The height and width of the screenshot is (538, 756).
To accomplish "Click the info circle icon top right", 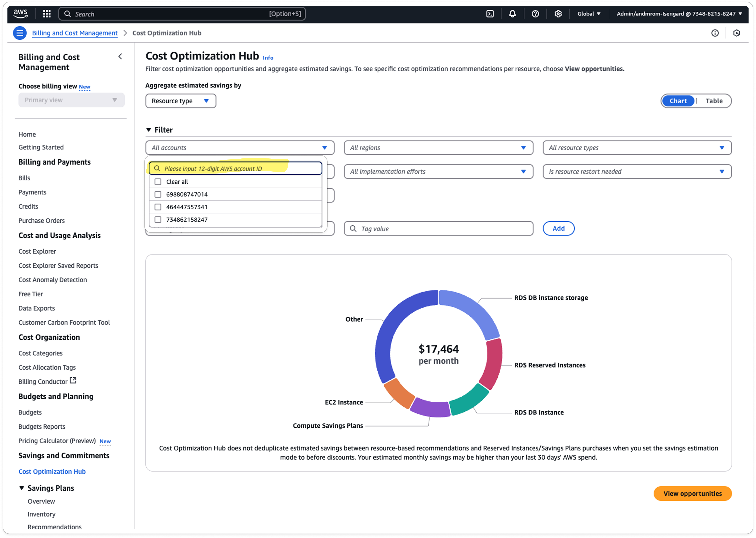I will coord(715,33).
